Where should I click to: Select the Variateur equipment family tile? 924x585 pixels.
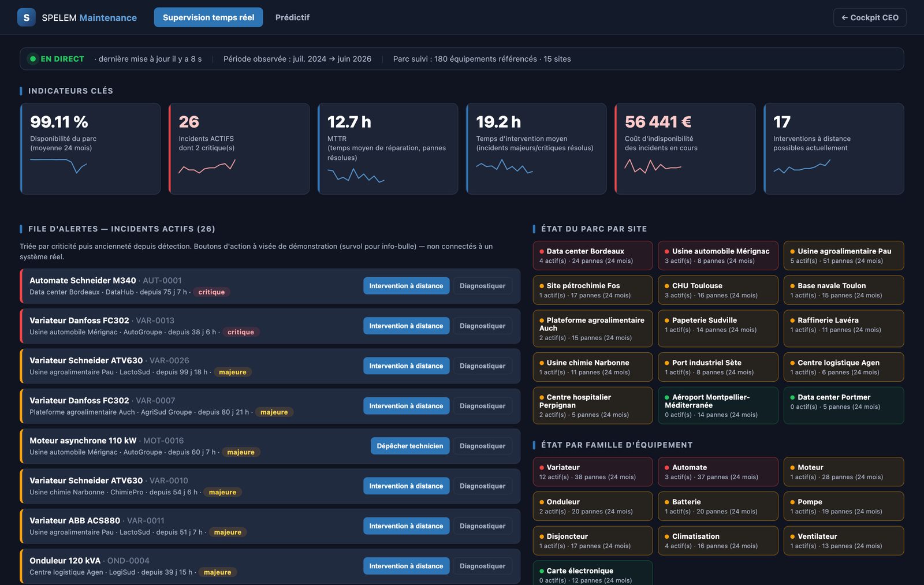(x=593, y=472)
